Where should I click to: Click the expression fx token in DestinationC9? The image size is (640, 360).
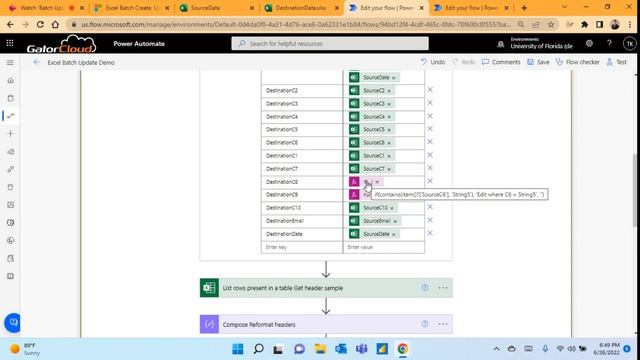pyautogui.click(x=359, y=195)
